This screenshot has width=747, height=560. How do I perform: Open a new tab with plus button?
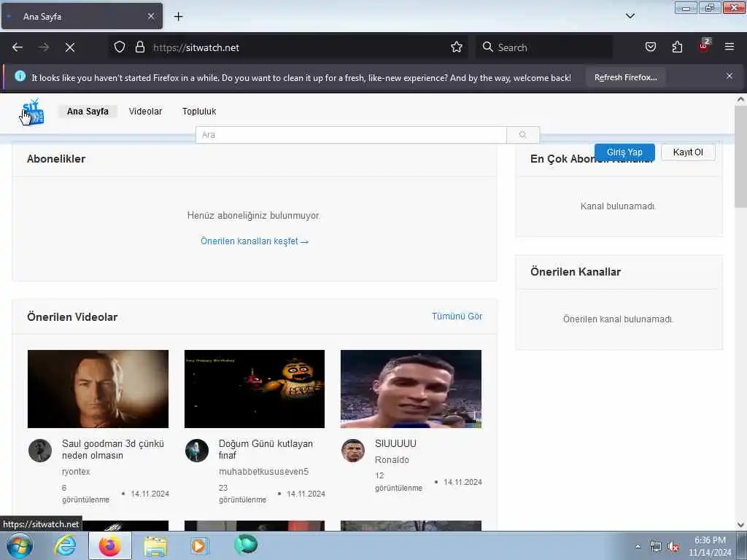[x=178, y=17]
